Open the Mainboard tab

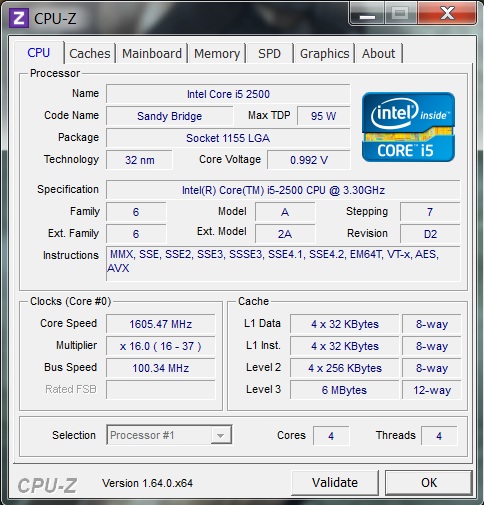pos(152,53)
